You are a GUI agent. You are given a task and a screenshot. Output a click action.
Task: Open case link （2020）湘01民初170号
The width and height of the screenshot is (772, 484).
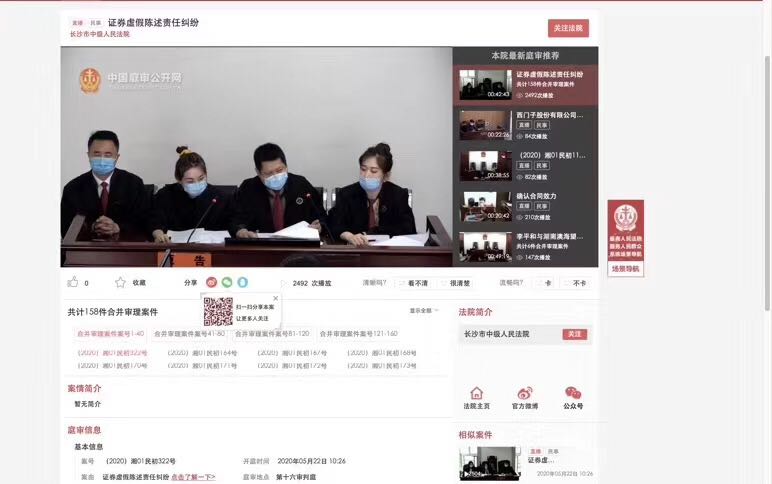point(112,366)
